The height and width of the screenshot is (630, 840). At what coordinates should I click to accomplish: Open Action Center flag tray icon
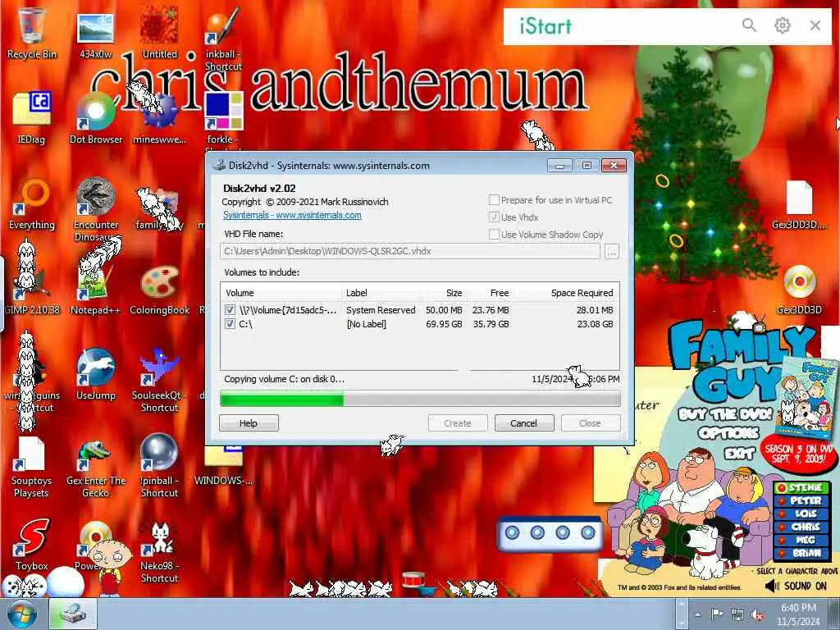tap(717, 614)
